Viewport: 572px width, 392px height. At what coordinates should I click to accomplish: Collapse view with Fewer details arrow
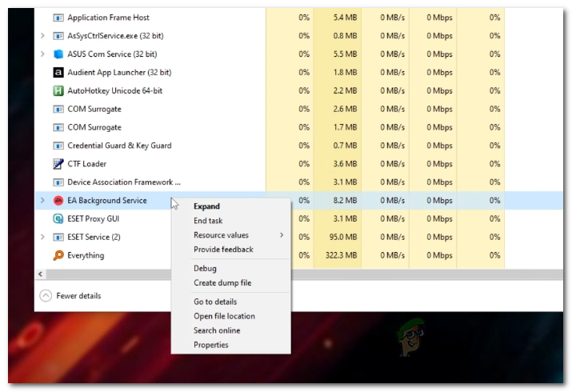[x=46, y=296]
